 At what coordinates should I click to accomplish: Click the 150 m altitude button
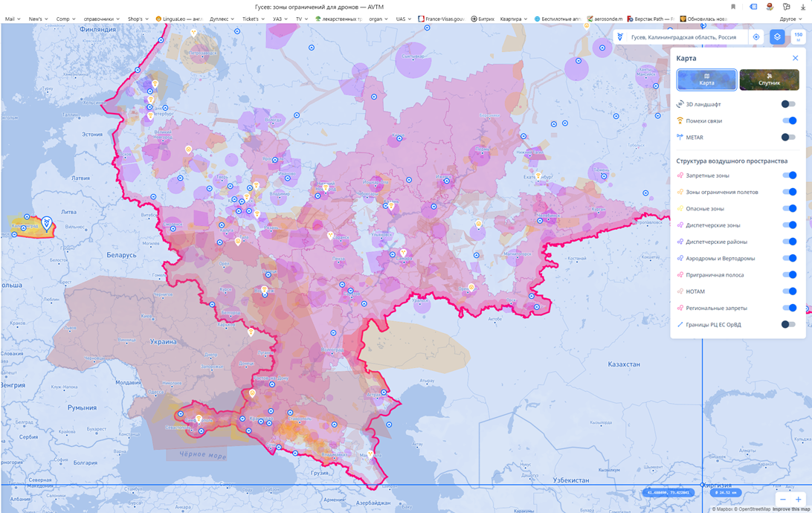point(798,36)
